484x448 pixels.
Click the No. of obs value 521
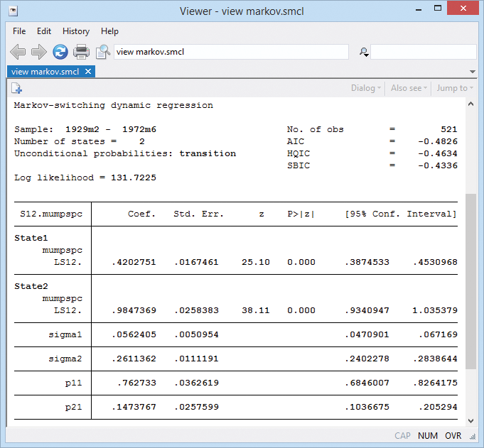click(x=448, y=129)
